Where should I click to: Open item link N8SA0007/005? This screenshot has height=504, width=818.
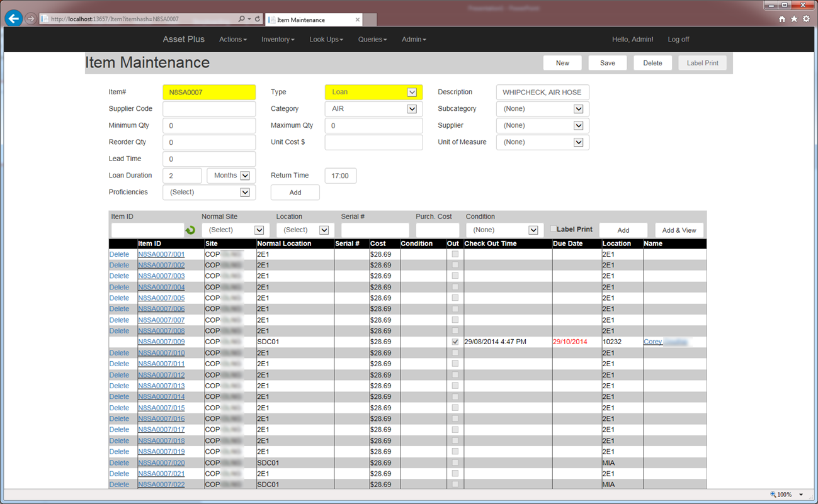click(161, 298)
